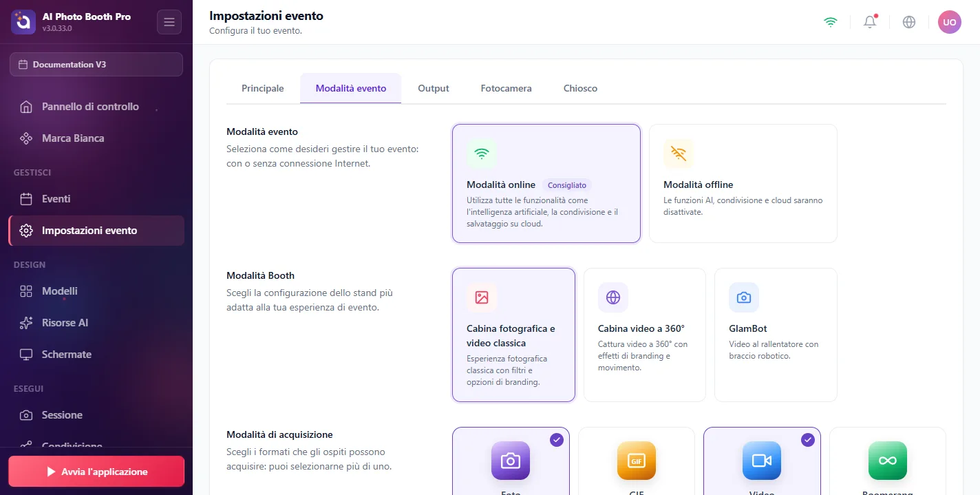
Task: Click the monitor icon next to Schermate
Action: 26,355
